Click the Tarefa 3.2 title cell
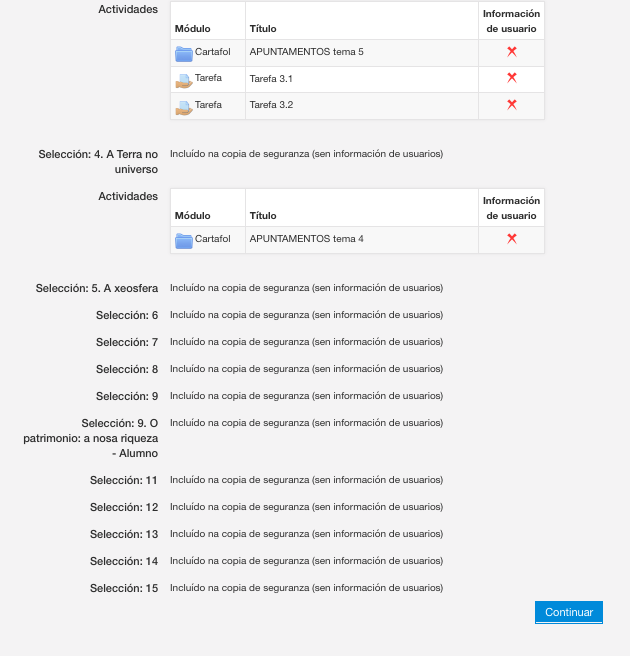The height and width of the screenshot is (660, 633). click(271, 104)
